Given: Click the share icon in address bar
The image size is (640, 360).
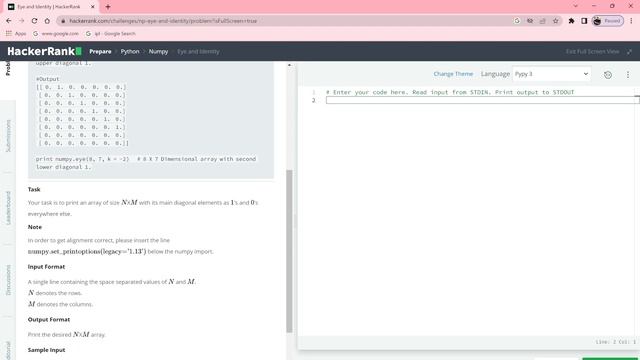Looking at the screenshot, I should [x=542, y=21].
